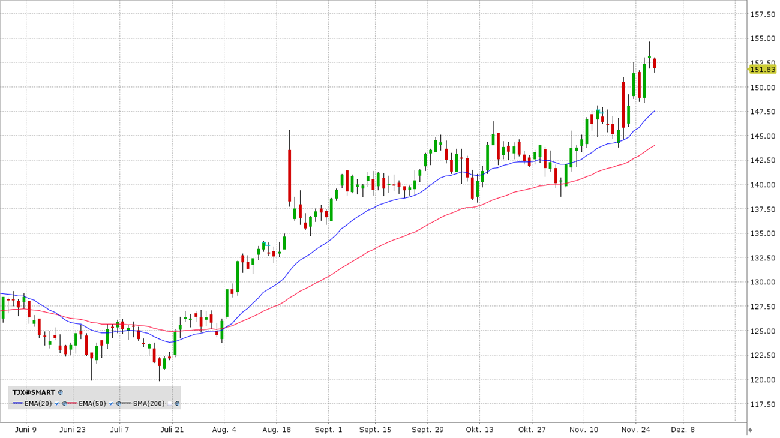Click the 132.50 price axis label
This screenshot has height=438, width=780.
click(x=763, y=258)
